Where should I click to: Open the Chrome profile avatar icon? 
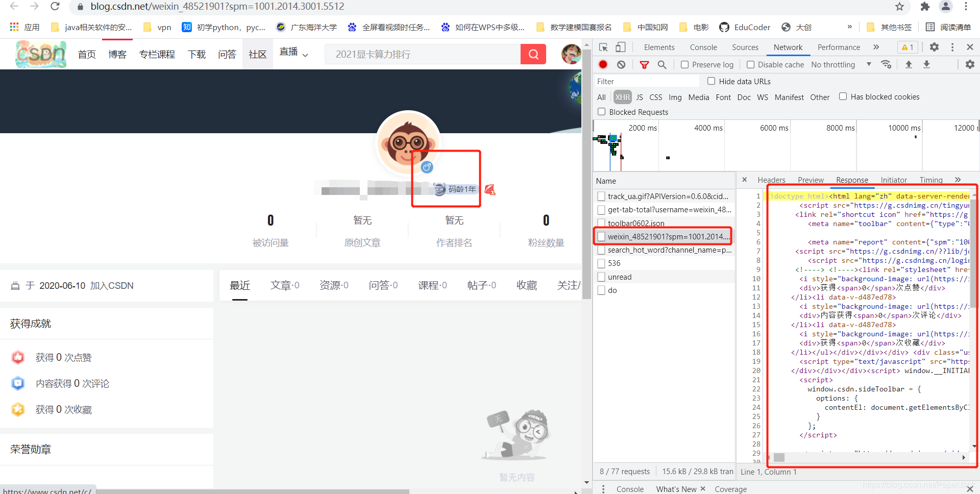tap(946, 7)
